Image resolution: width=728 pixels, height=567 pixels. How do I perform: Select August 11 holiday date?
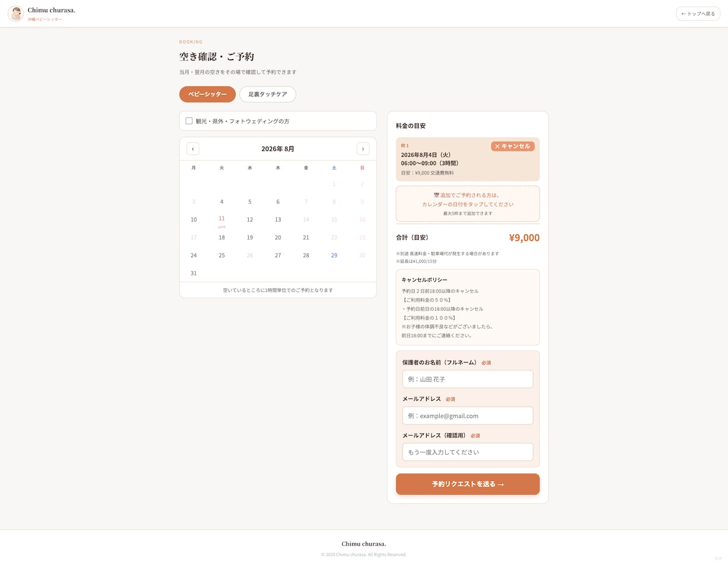pos(221,219)
